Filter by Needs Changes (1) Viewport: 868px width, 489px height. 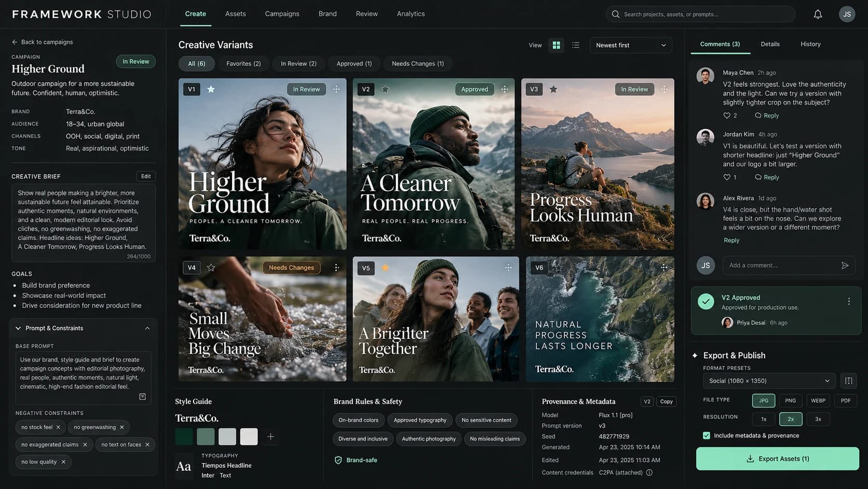418,63
